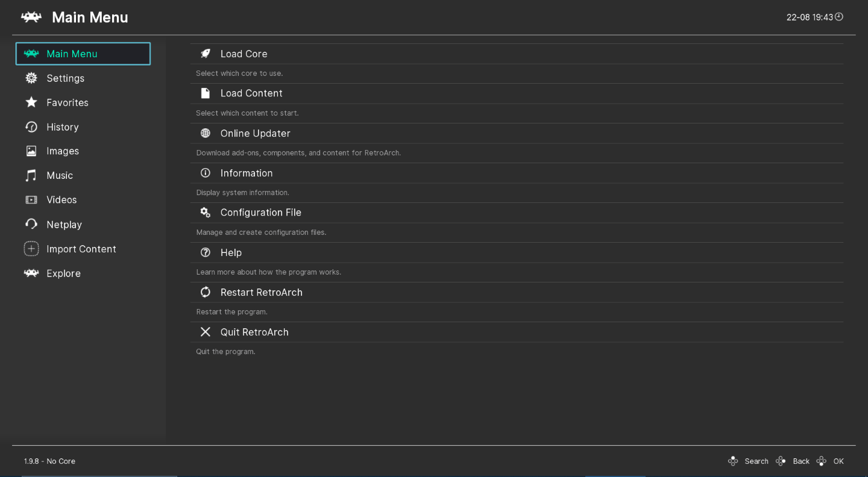Viewport: 868px width, 477px height.
Task: Open the Import Content section
Action: [81, 249]
